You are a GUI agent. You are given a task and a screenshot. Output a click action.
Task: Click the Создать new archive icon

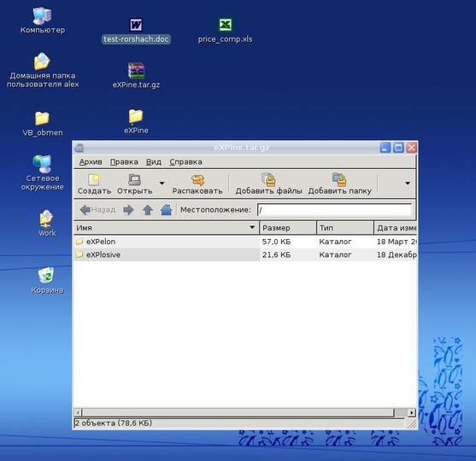[94, 180]
